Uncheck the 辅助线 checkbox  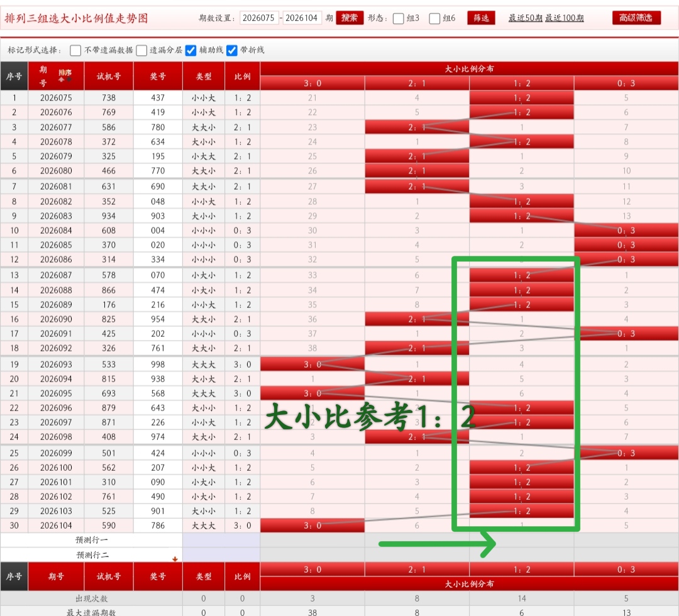[x=191, y=50]
